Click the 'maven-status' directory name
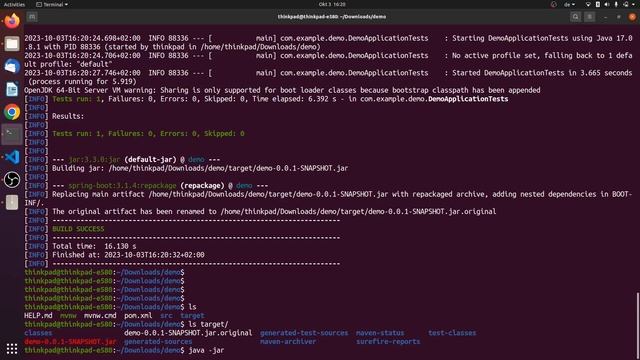 (x=380, y=333)
